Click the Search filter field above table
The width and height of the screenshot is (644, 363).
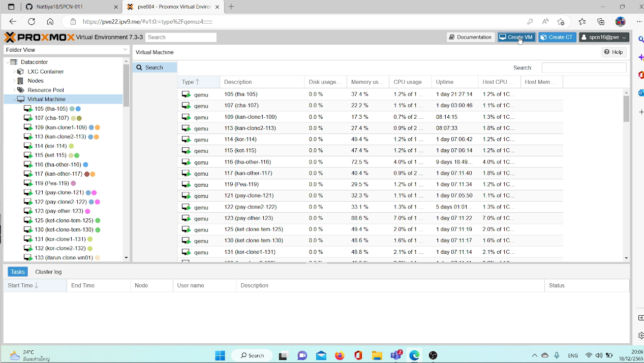[x=584, y=68]
